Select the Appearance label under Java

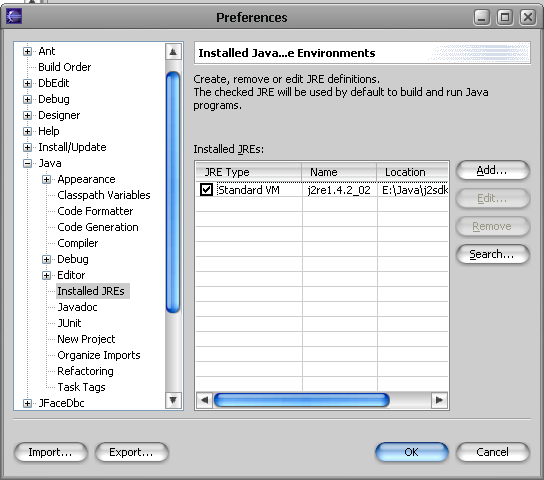click(x=86, y=179)
